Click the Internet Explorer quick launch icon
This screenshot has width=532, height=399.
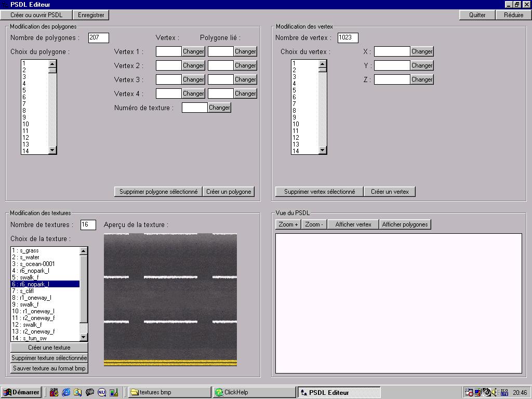tap(66, 393)
